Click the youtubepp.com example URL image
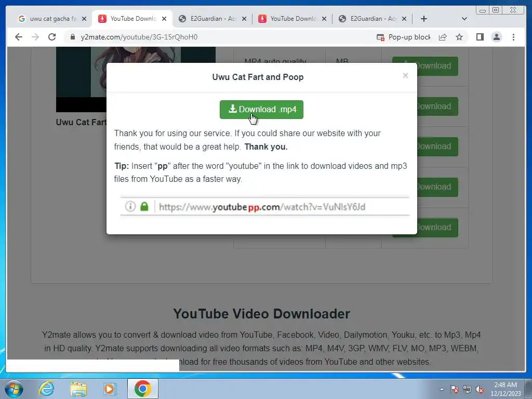Viewport: 532px width, 399px height. click(x=264, y=206)
